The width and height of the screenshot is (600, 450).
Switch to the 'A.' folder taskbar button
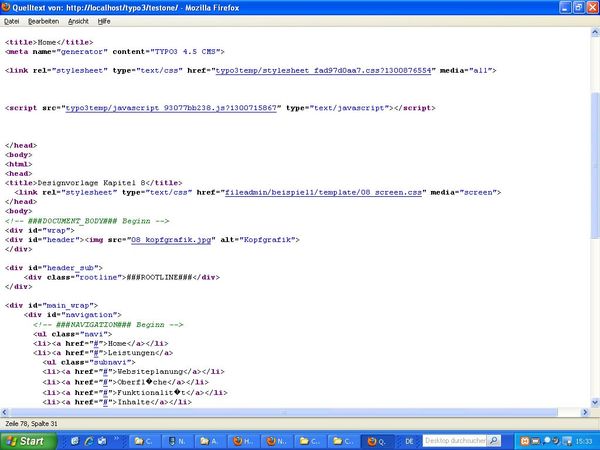(x=210, y=441)
